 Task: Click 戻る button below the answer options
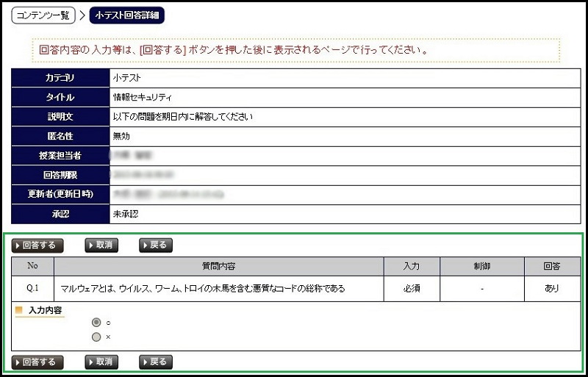click(x=156, y=362)
